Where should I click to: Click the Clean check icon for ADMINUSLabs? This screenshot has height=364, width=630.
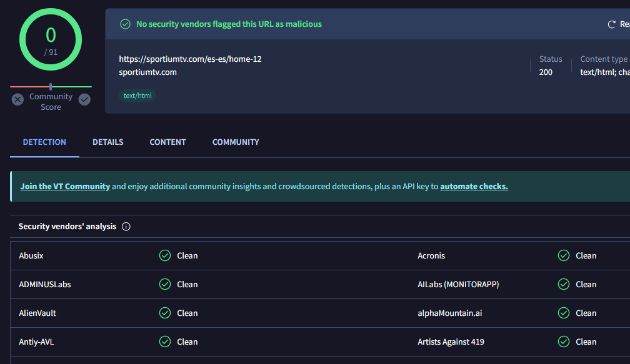(165, 284)
